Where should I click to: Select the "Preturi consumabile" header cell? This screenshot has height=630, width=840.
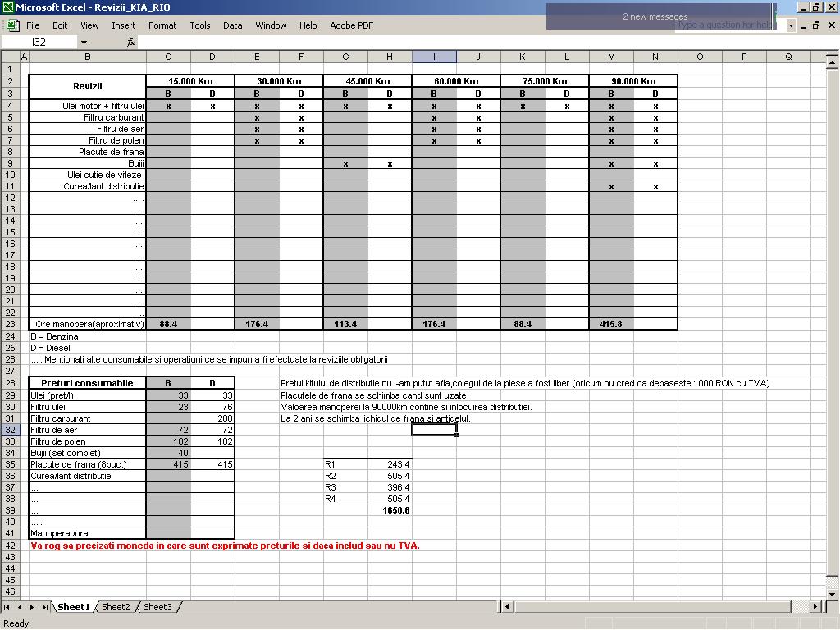click(87, 383)
